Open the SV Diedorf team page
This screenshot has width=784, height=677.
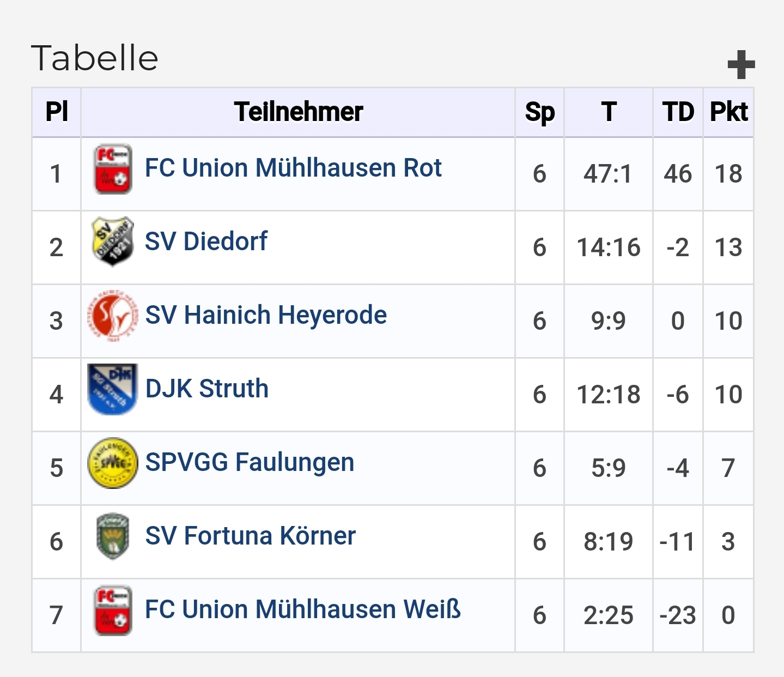[x=206, y=241]
